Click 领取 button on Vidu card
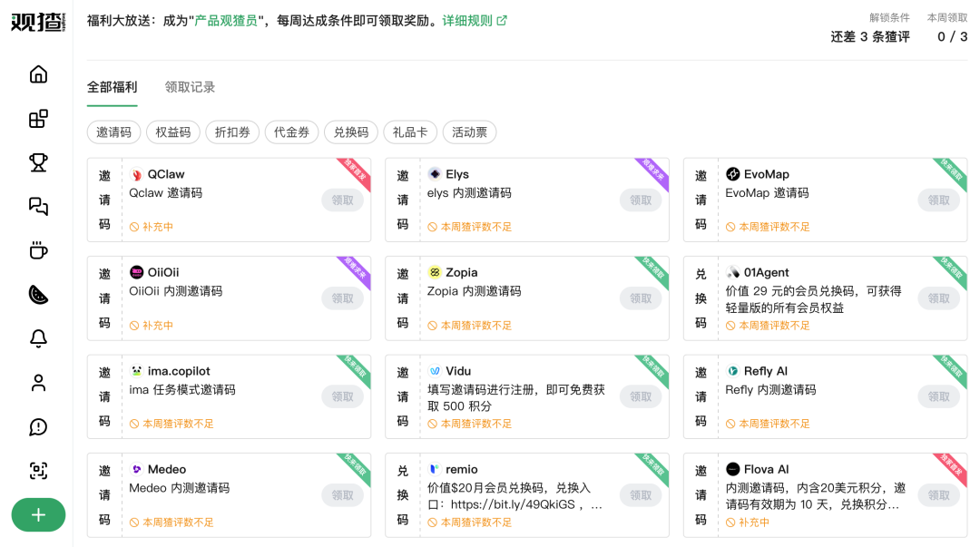980x547 pixels. (641, 396)
